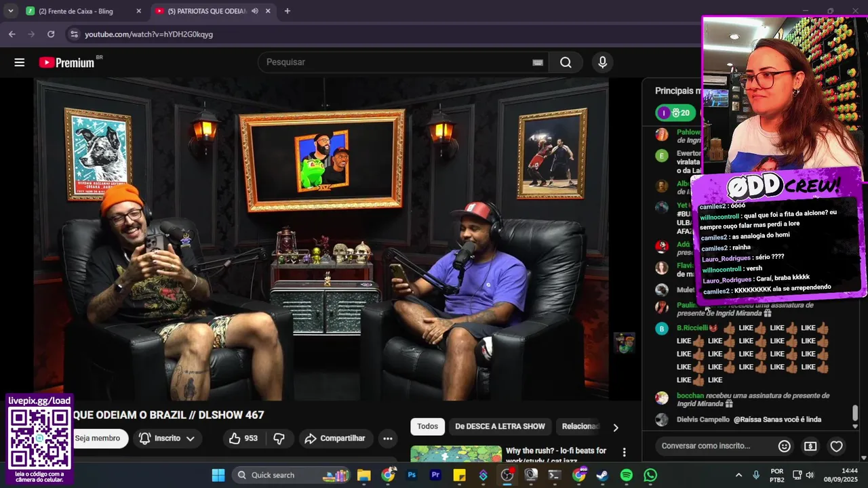Click the live chat scrollbar thumb
The height and width of the screenshot is (488, 868).
tap(855, 413)
